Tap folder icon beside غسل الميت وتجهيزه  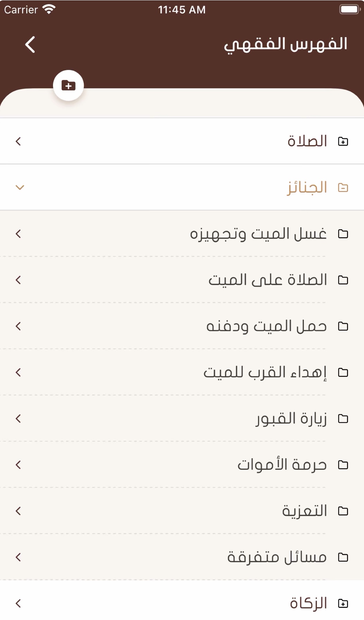tap(343, 234)
